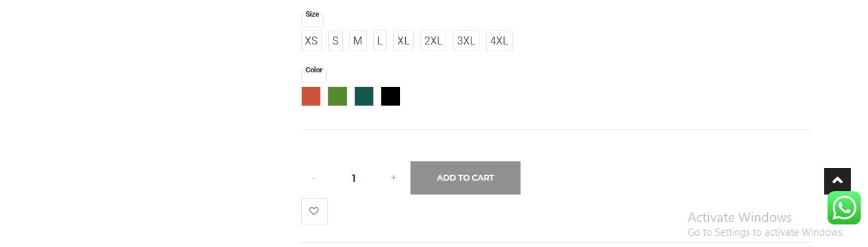Pick size L

click(x=379, y=41)
